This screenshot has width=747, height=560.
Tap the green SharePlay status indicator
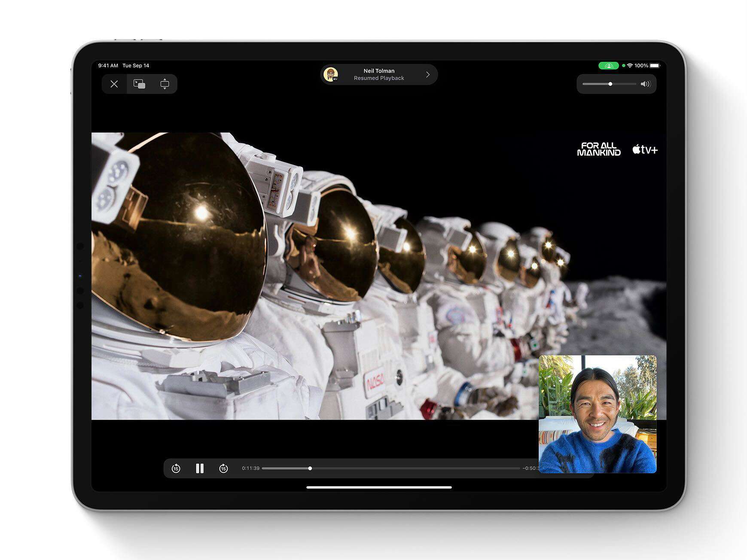(608, 66)
